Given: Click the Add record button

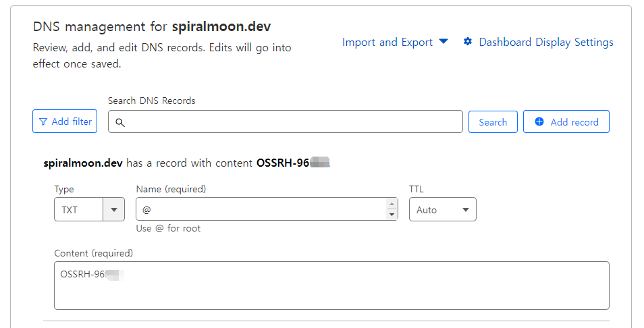Looking at the screenshot, I should click(566, 121).
